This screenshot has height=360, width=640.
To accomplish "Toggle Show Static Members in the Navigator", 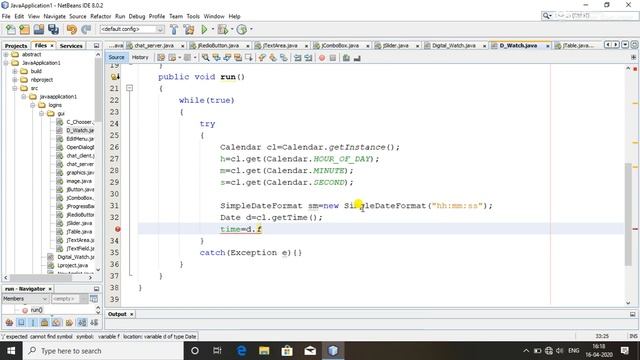I will click(33, 323).
